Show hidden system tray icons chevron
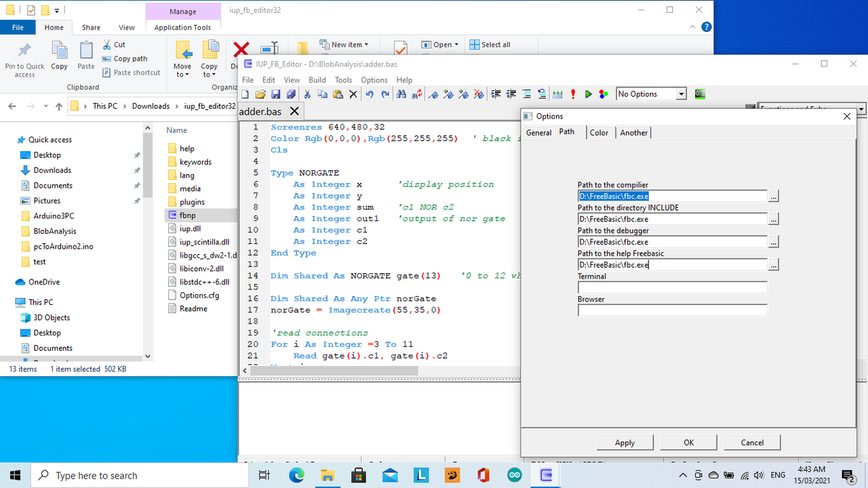 (x=683, y=475)
